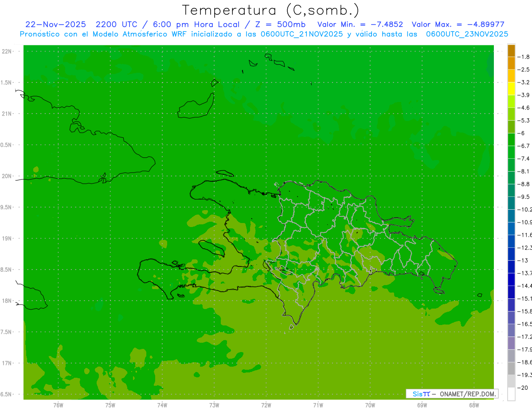Click the "70W" longitude label
Viewport: 532px width, 411px height.
[x=370, y=405]
